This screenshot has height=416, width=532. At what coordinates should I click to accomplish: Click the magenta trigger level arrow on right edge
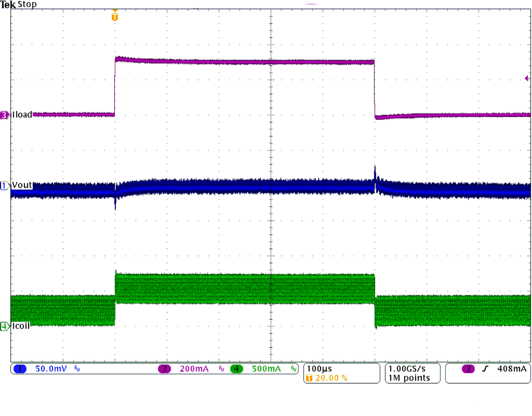coord(528,78)
